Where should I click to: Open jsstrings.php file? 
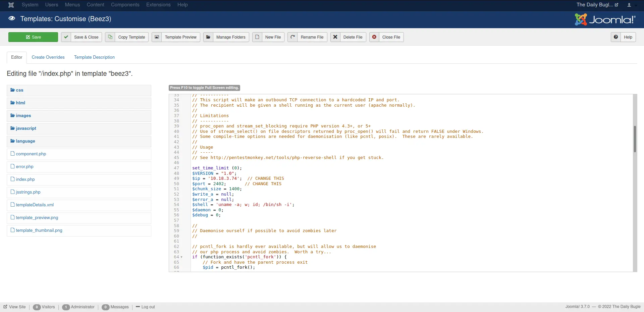[28, 192]
